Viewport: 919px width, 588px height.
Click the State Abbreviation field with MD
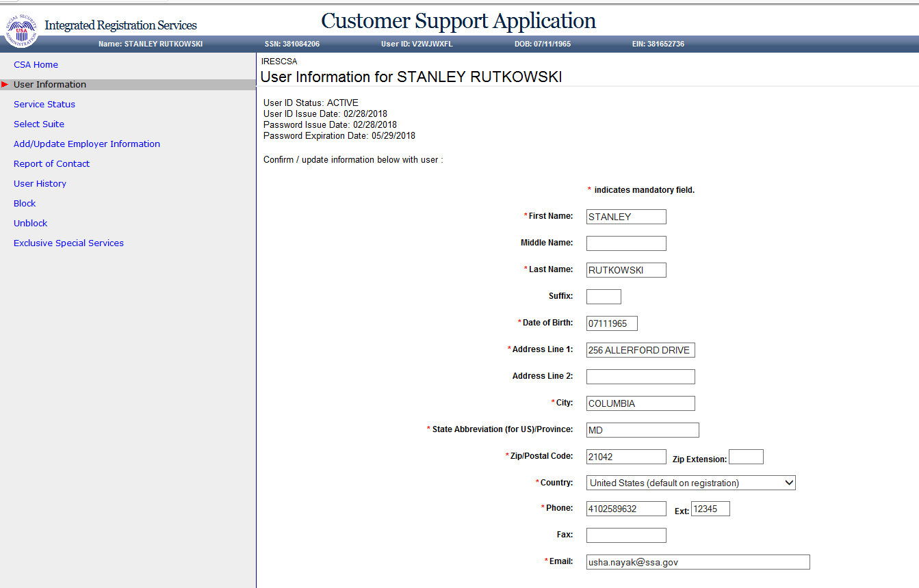click(643, 430)
